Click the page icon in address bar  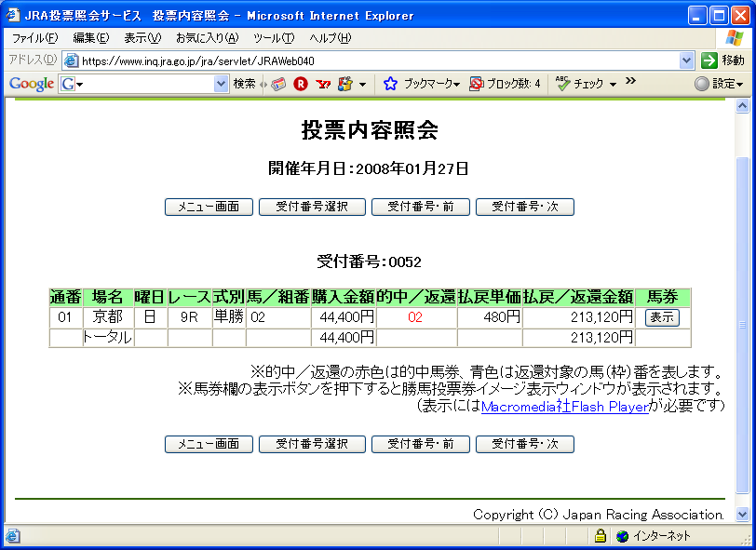pos(72,60)
